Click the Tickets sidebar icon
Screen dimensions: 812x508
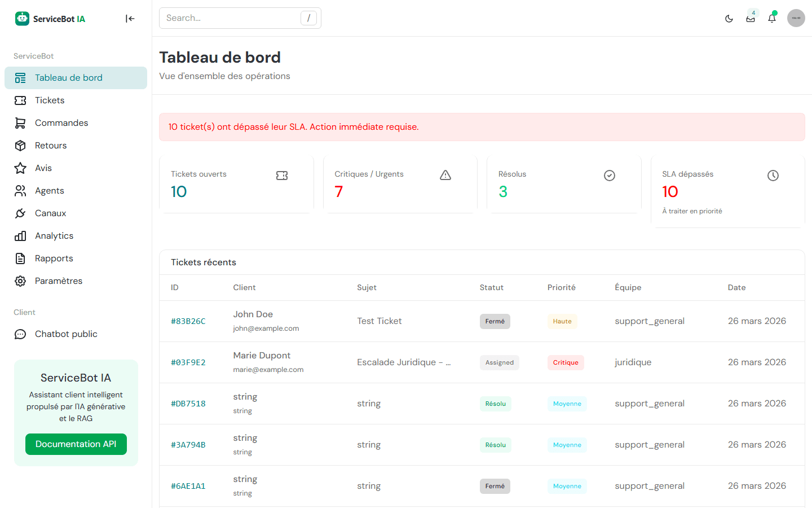[x=20, y=100]
